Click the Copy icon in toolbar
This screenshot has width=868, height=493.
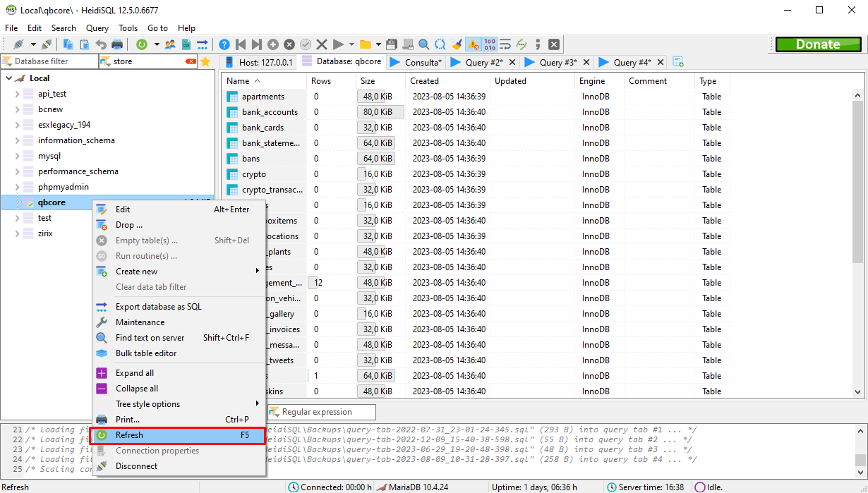(68, 44)
